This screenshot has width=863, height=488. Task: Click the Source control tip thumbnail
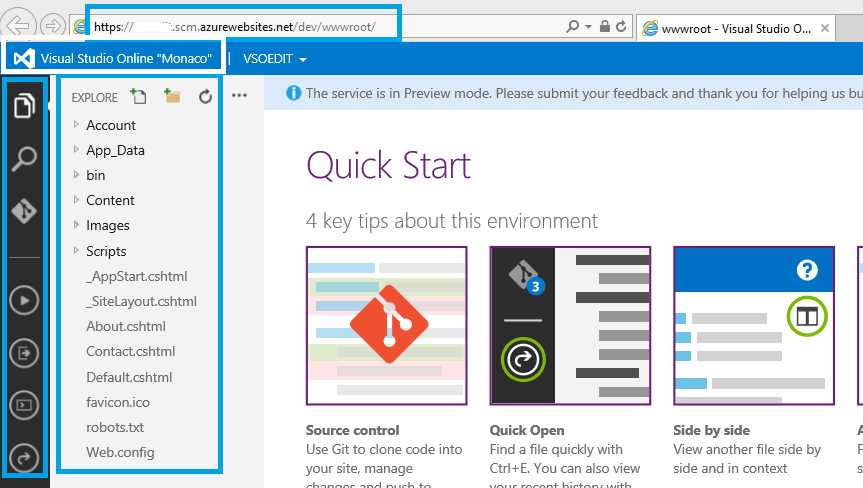(387, 326)
